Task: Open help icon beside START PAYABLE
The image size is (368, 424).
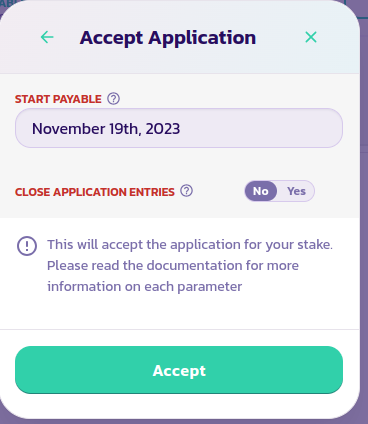Action: (113, 99)
